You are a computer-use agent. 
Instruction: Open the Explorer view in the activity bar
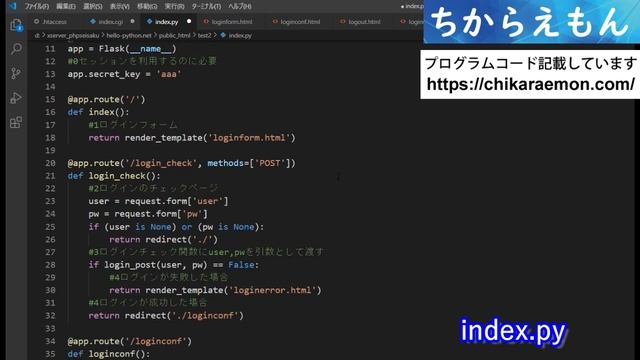16,25
